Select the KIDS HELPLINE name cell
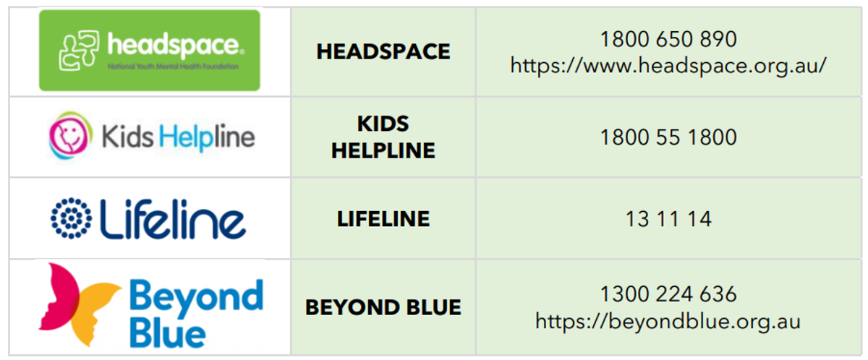This screenshot has height=360, width=868. [383, 137]
